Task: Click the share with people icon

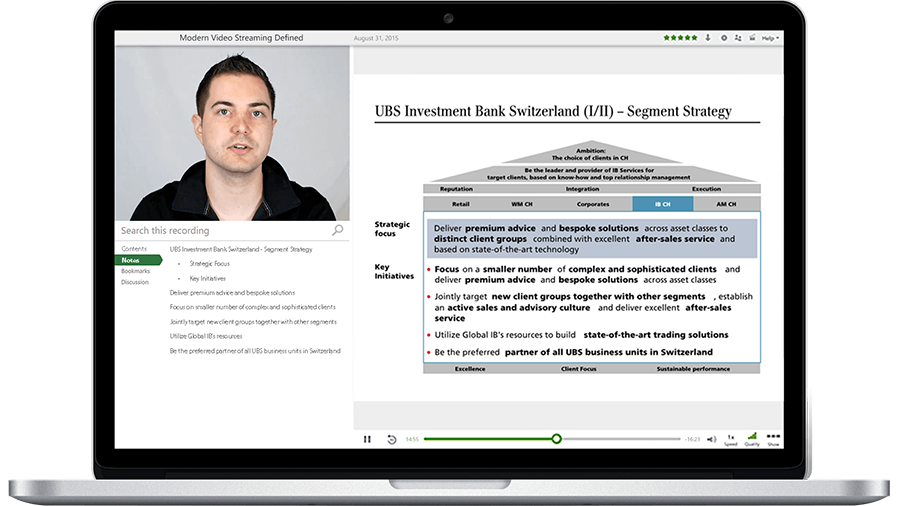Action: (x=738, y=38)
